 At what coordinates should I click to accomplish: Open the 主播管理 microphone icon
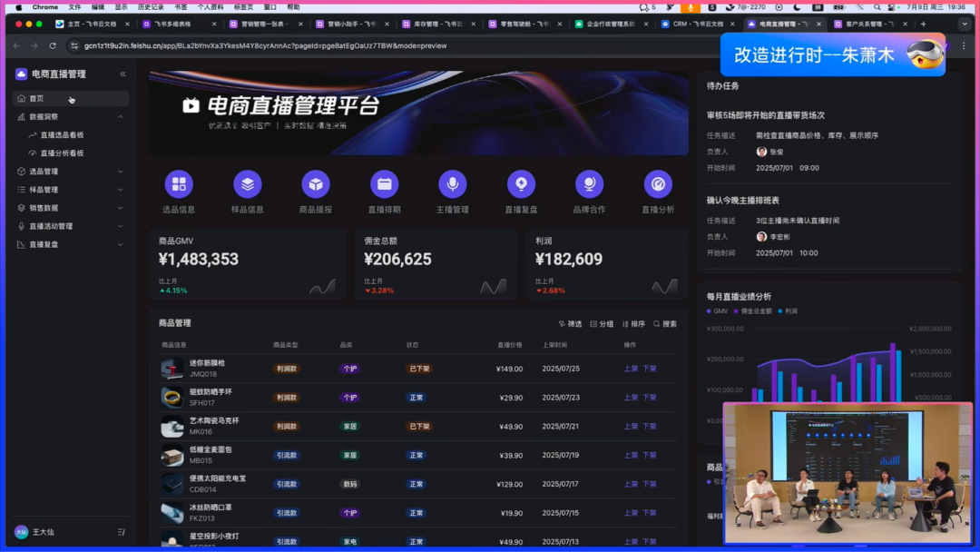click(453, 183)
